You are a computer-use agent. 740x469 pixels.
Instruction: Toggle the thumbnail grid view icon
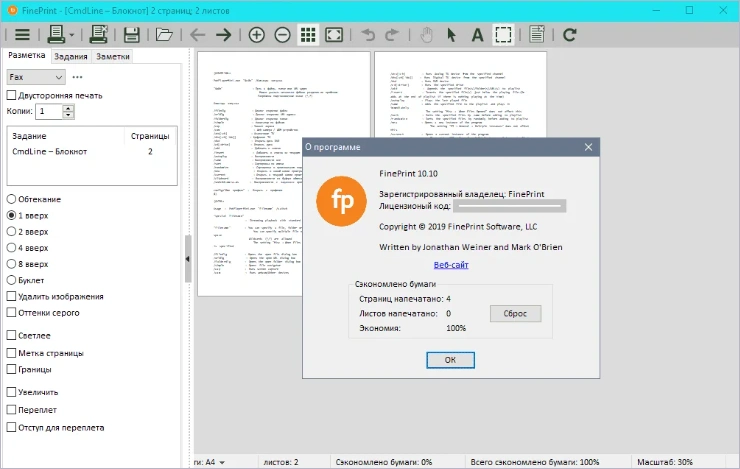(x=308, y=35)
